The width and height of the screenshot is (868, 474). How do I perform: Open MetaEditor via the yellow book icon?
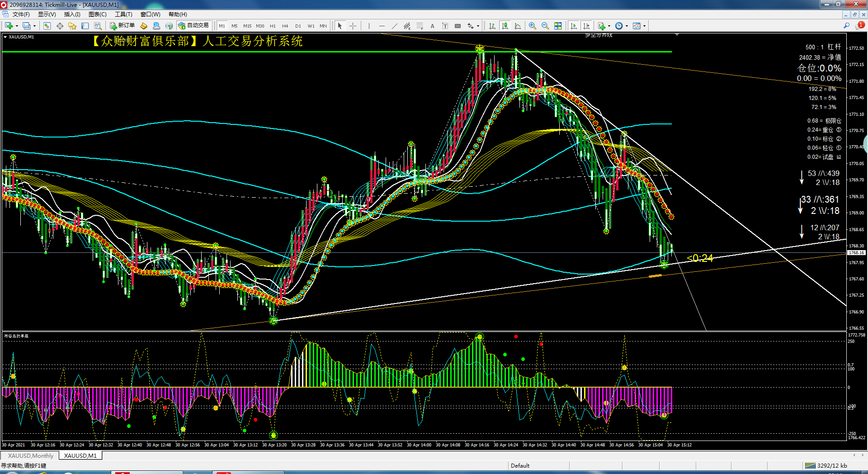pyautogui.click(x=144, y=26)
